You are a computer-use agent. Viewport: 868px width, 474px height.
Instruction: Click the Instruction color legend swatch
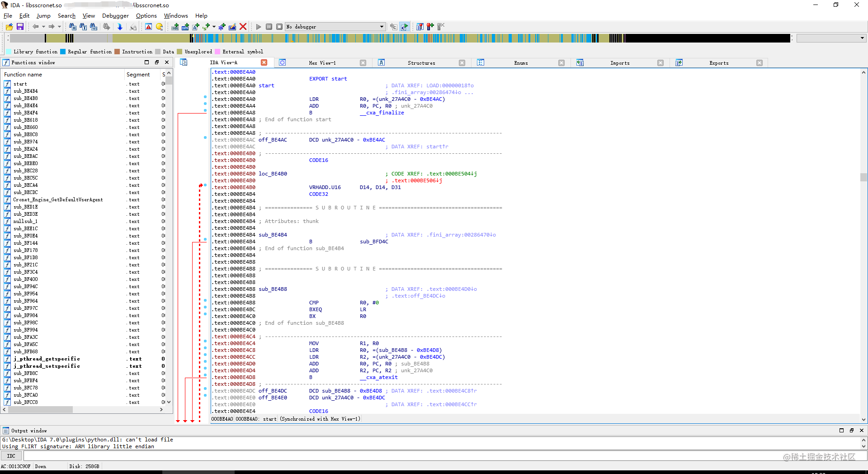[x=118, y=52]
